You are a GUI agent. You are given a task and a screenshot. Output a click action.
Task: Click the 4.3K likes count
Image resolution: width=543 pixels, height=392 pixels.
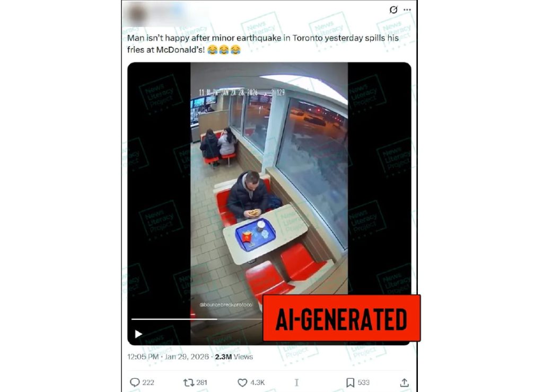257,382
